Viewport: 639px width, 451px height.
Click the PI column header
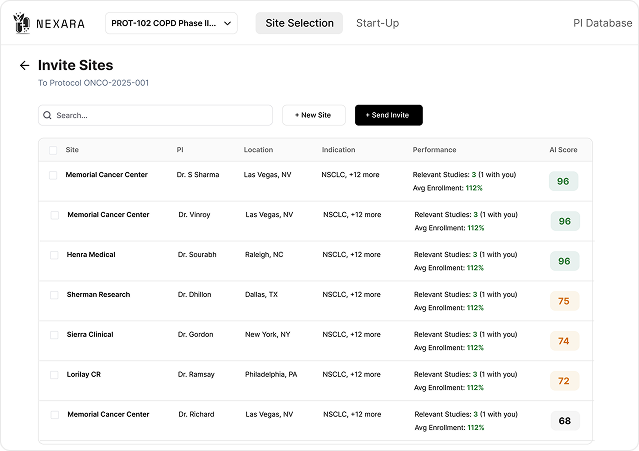click(x=180, y=150)
